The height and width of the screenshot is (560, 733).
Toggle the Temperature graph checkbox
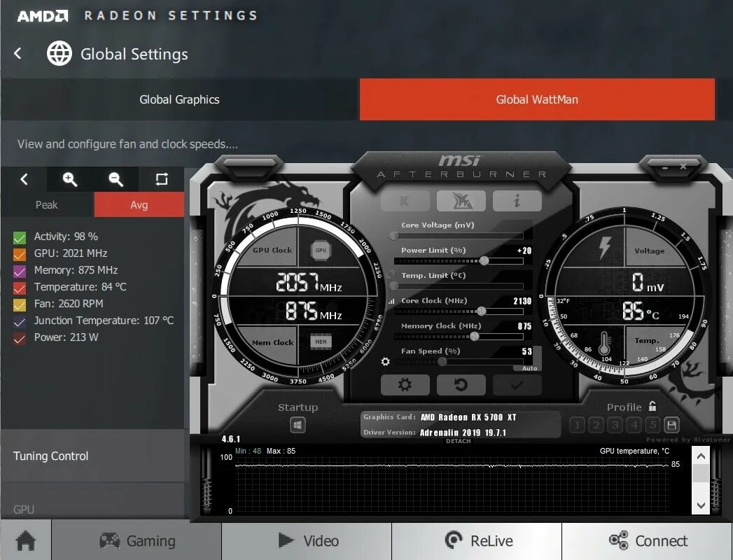20,288
